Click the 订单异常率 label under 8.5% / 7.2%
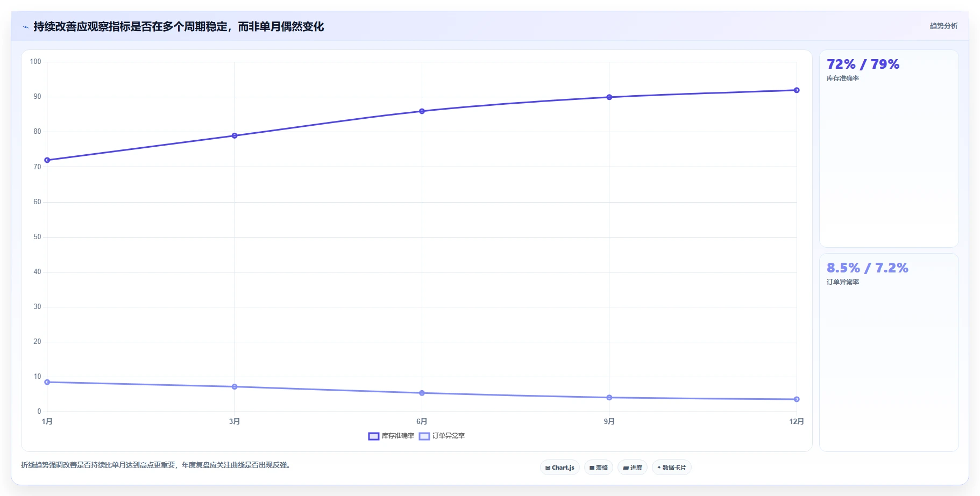The image size is (980, 496). coord(843,282)
